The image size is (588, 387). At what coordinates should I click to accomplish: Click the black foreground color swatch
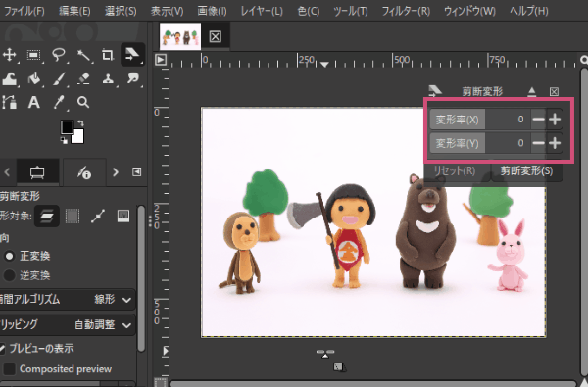67,127
